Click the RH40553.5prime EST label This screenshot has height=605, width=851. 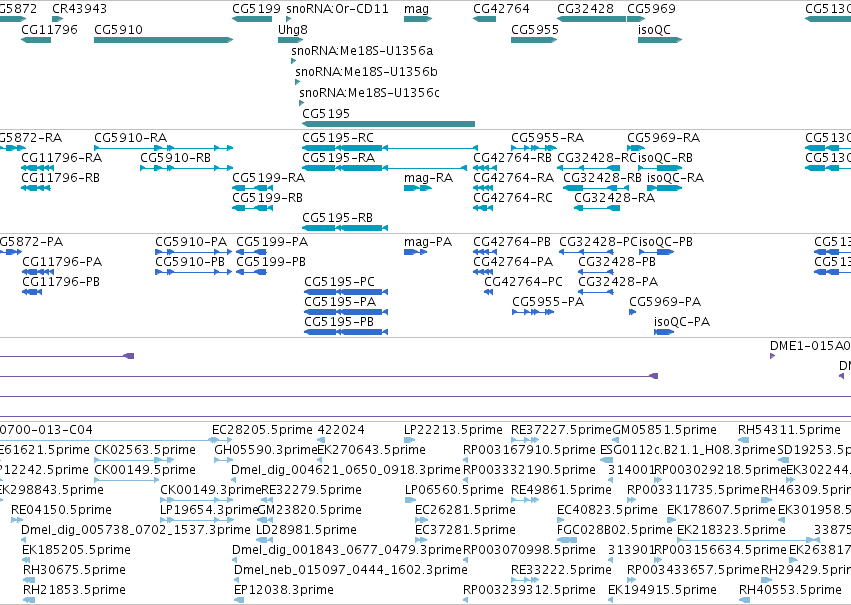790,590
